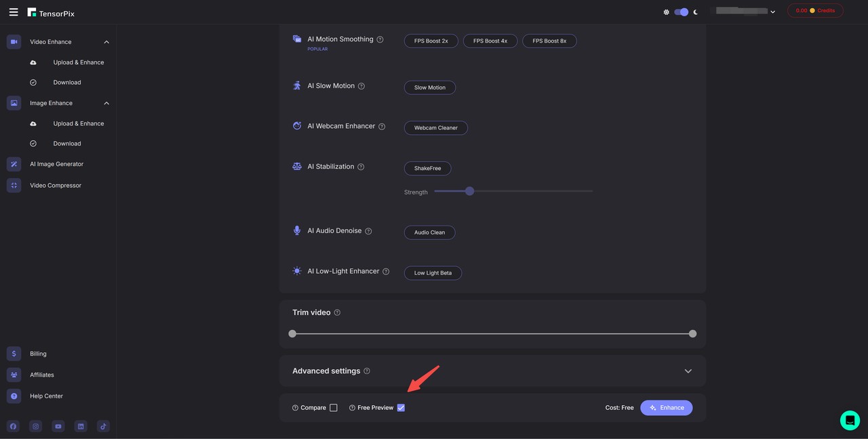Select the FPS Boost 4x option
Viewport: 868px width, 439px height.
click(x=490, y=41)
